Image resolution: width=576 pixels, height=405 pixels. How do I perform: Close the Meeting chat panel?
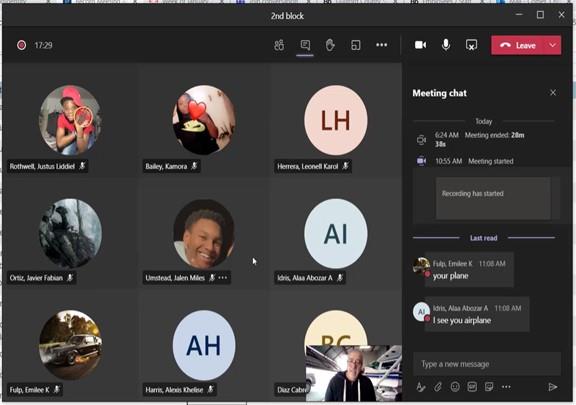pyautogui.click(x=553, y=93)
